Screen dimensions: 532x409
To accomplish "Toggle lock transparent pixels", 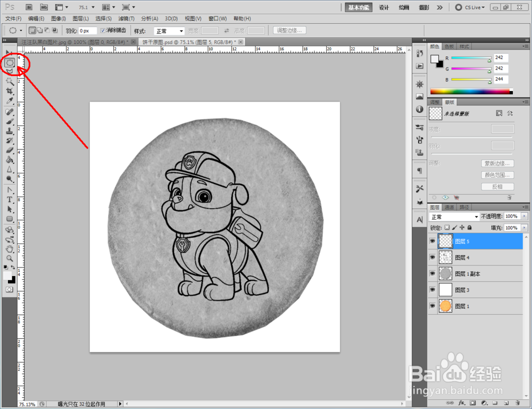I will [447, 228].
